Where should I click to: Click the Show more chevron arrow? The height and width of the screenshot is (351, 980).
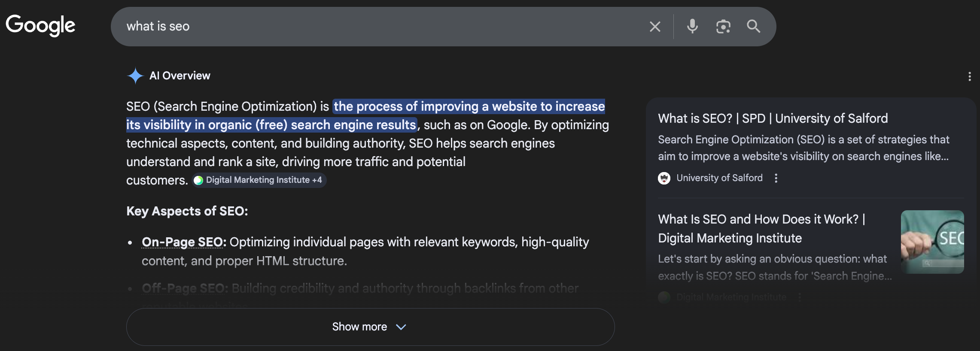click(401, 327)
